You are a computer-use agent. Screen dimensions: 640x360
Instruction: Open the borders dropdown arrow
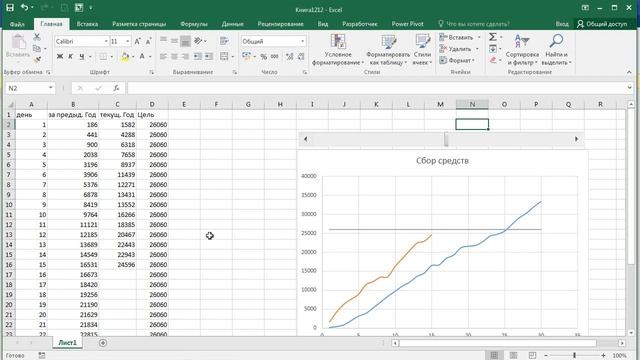(111, 56)
